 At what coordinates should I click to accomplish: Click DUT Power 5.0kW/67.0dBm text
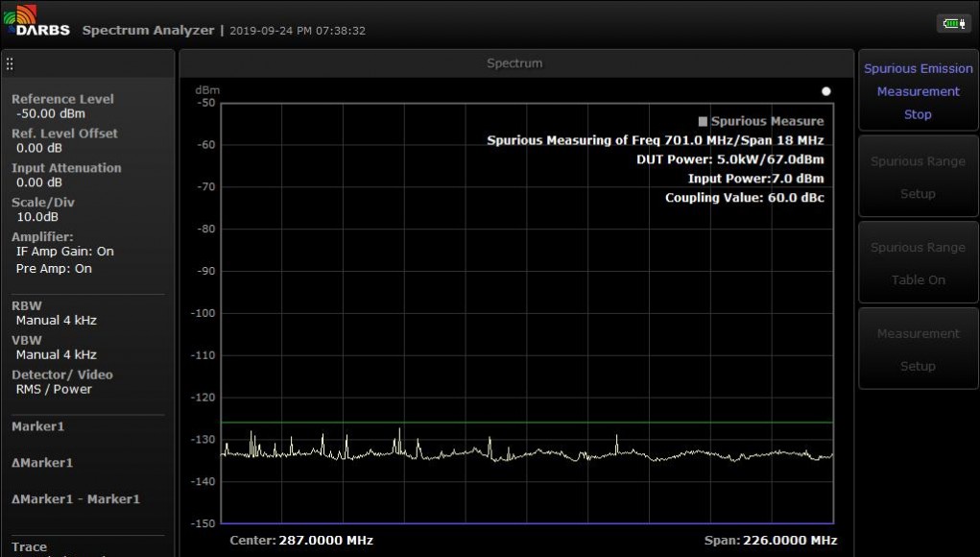click(x=730, y=159)
